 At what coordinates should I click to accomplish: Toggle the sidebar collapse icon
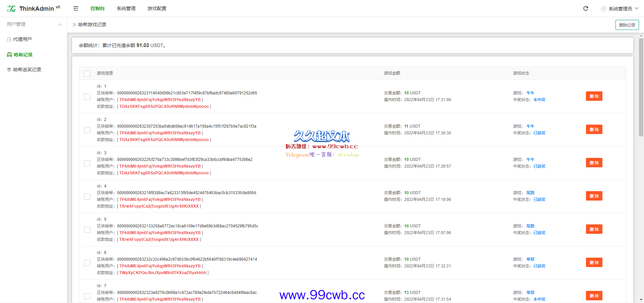pyautogui.click(x=76, y=8)
